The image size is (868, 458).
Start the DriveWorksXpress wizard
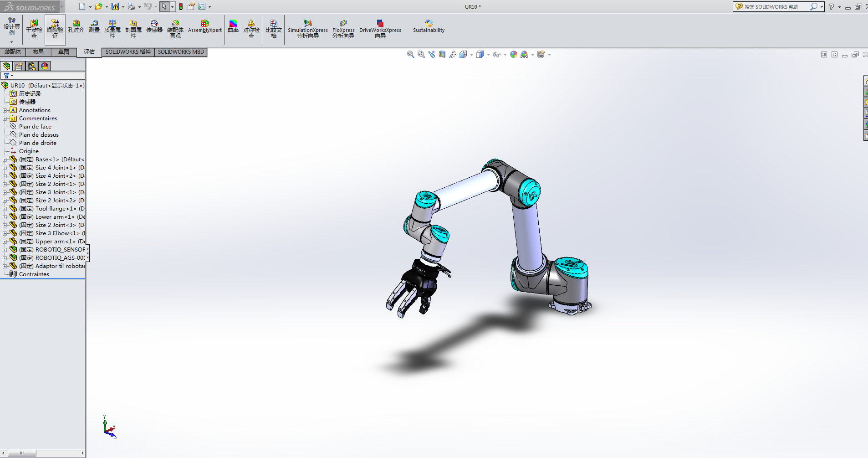coord(380,29)
